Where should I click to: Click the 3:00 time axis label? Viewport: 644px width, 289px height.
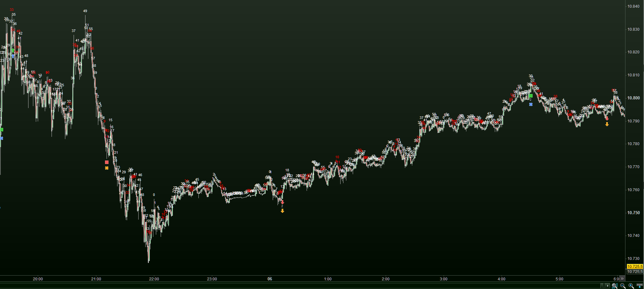click(x=444, y=279)
